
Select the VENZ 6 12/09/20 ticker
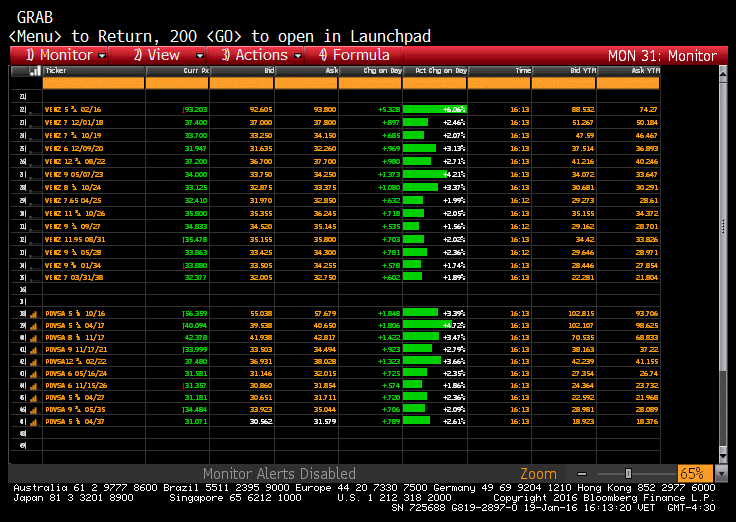[x=74, y=148]
